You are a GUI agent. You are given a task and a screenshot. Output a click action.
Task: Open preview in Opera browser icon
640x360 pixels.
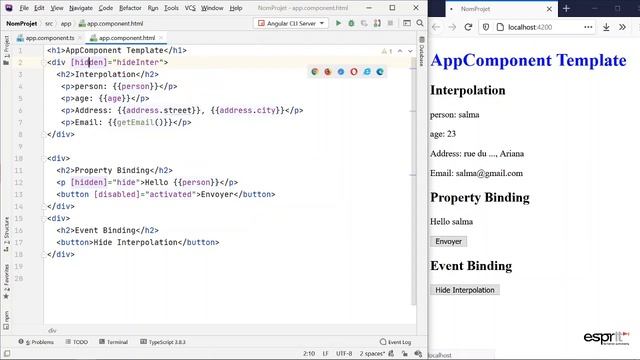click(353, 72)
